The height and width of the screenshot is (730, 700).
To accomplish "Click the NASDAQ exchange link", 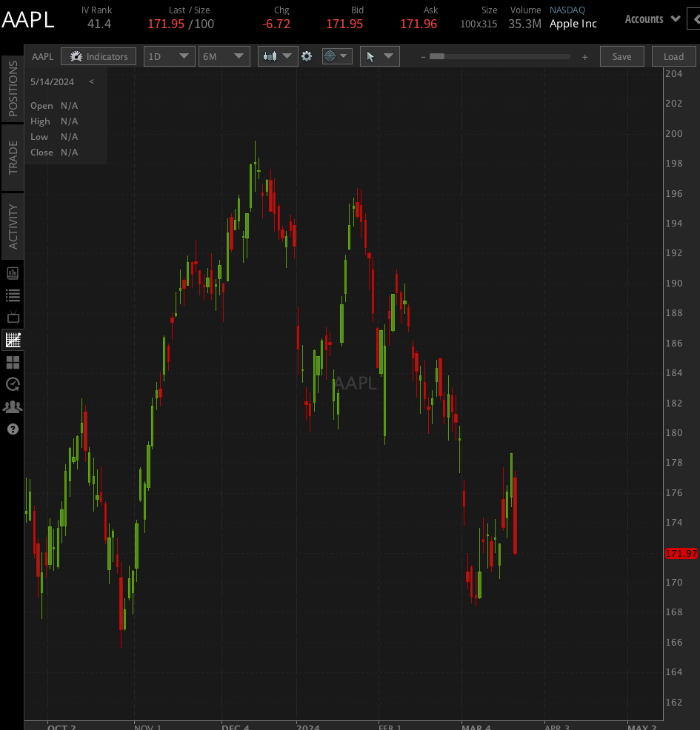I will coord(567,10).
